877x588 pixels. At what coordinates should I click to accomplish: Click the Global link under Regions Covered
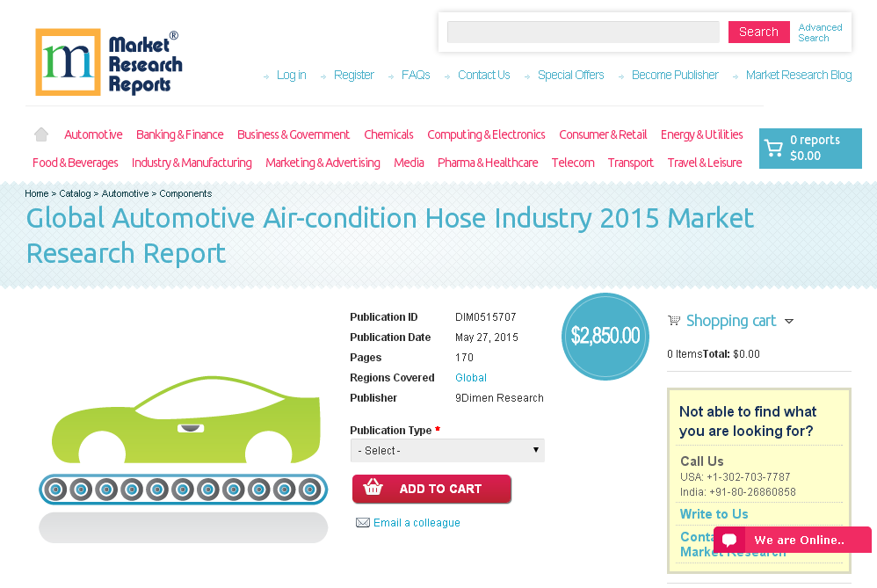(x=470, y=377)
